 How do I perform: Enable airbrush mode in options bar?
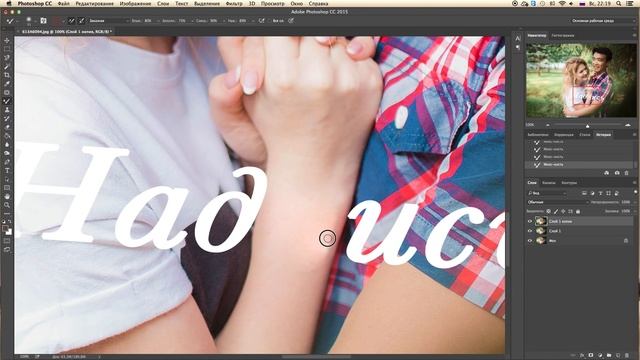click(261, 20)
